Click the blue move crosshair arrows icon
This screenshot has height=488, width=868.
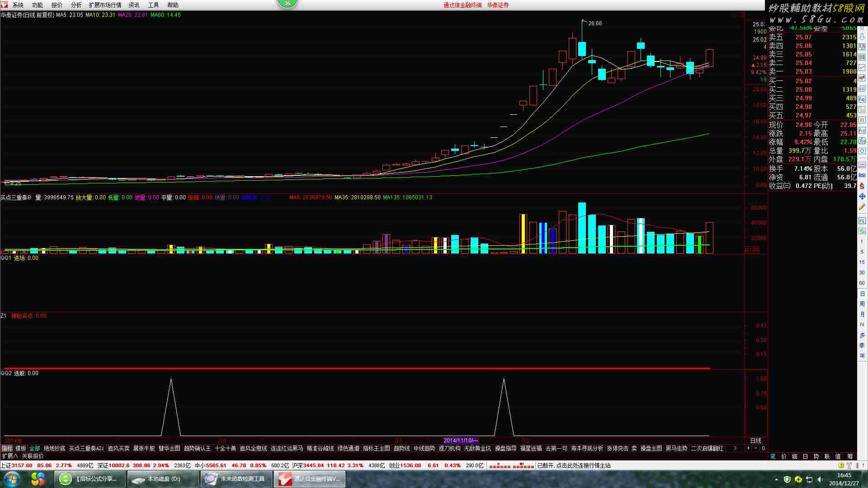click(862, 197)
